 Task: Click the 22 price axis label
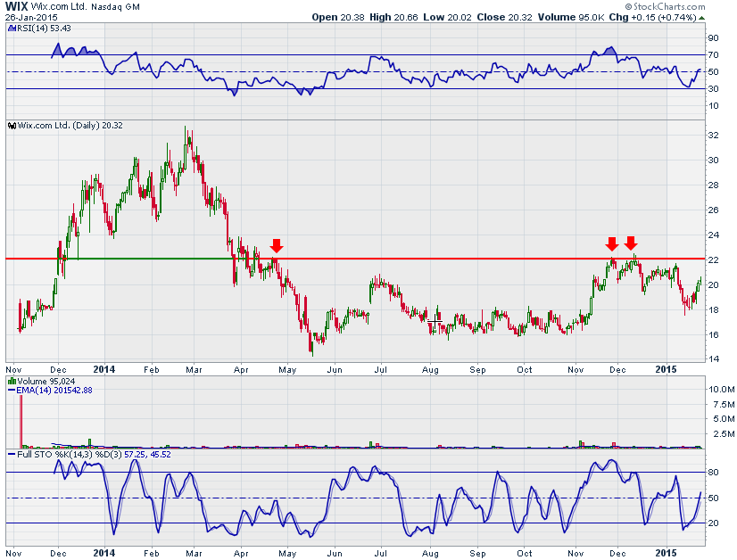pos(714,260)
